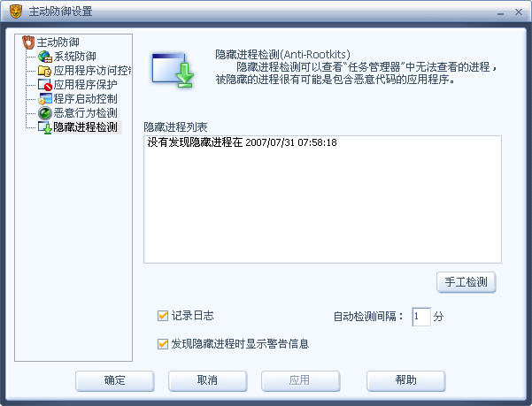
Task: Click the 恶意行为检测 green orb icon
Action: (45, 113)
